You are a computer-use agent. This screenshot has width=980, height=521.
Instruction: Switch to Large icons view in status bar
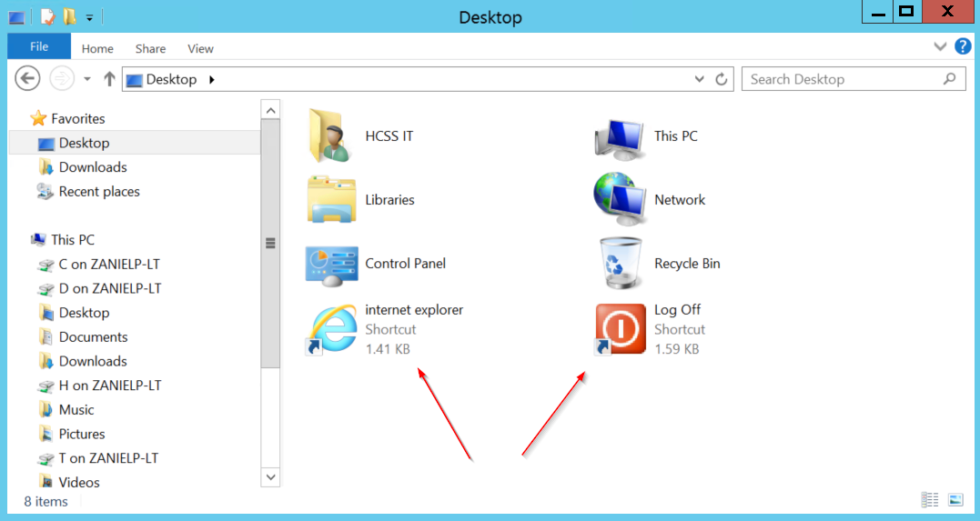[x=955, y=500]
